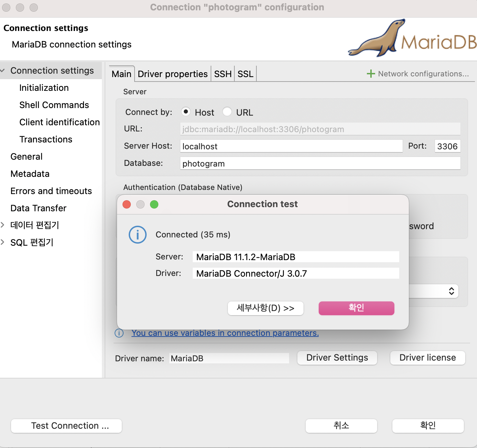Select the URL connect-by radio button
The image size is (477, 448).
click(x=227, y=111)
